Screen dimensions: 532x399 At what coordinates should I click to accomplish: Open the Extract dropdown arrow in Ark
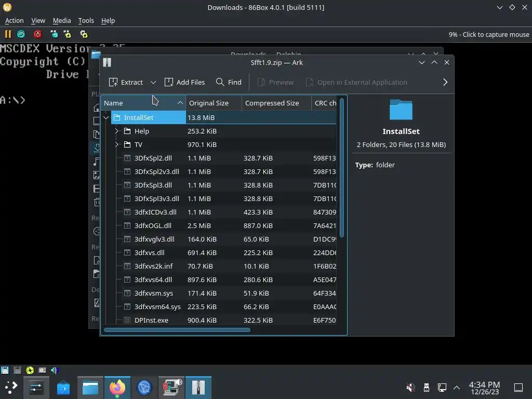[x=153, y=83]
